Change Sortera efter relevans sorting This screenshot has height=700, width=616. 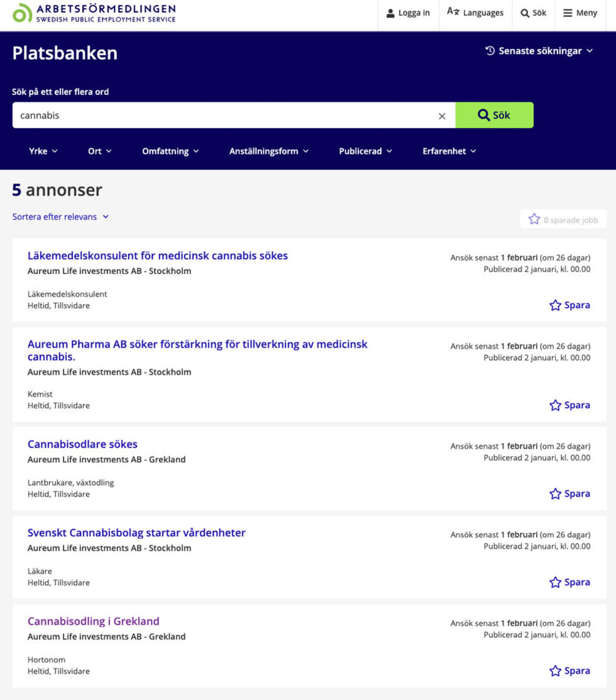point(61,217)
